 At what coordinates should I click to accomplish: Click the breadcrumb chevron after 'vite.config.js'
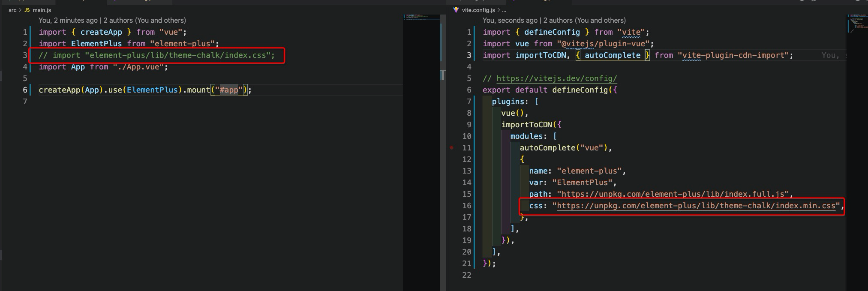(498, 10)
